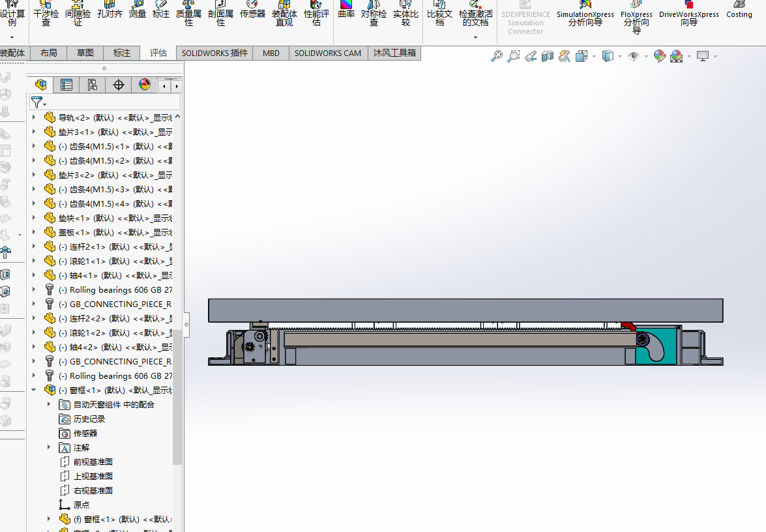Click the 编辑外观 appearance color sphere
This screenshot has width=766, height=532.
[x=659, y=56]
